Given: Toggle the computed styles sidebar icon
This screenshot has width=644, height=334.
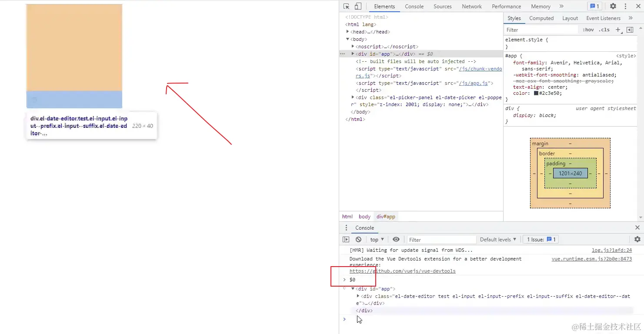Looking at the screenshot, I should point(630,30).
